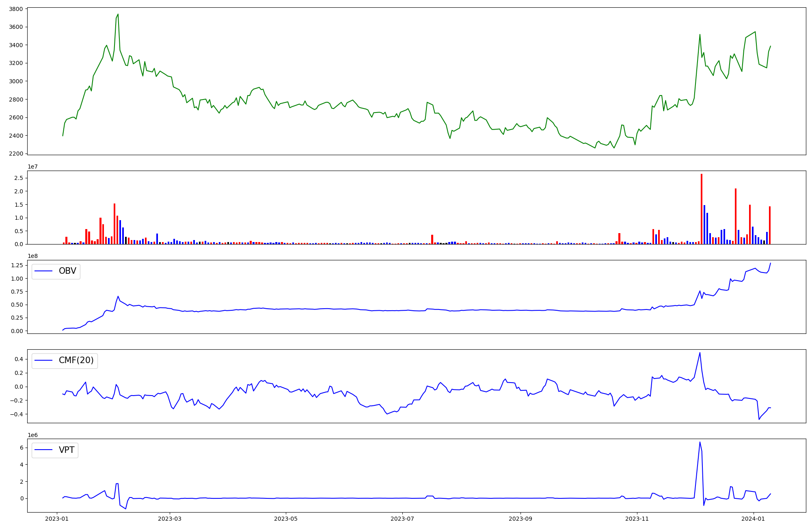Click the tallest red volume bar
The image size is (812, 528).
pos(702,209)
